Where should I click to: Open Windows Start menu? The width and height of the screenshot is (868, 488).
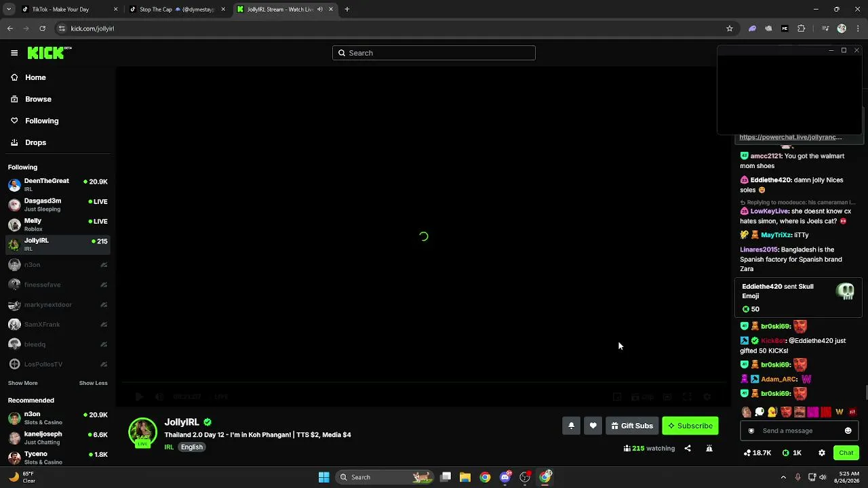(324, 477)
